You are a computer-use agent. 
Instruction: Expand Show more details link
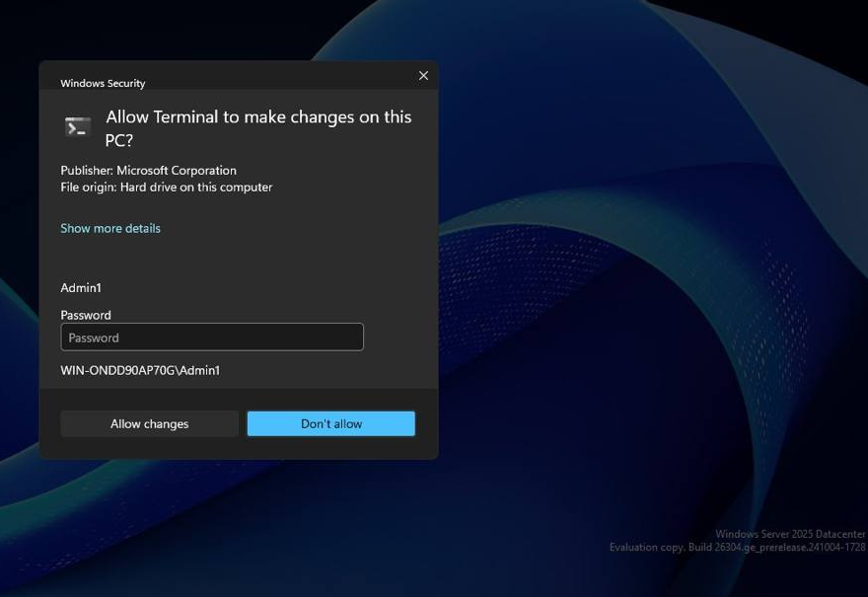tap(110, 228)
